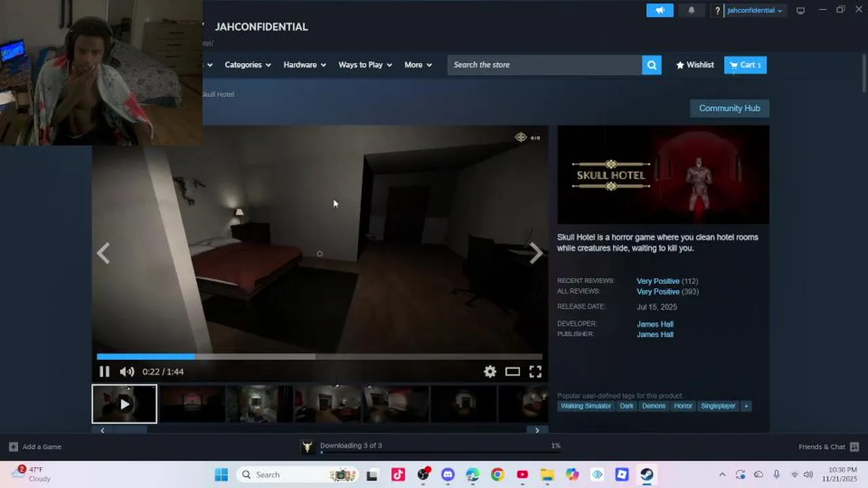Select the third media thumbnail

click(x=260, y=404)
